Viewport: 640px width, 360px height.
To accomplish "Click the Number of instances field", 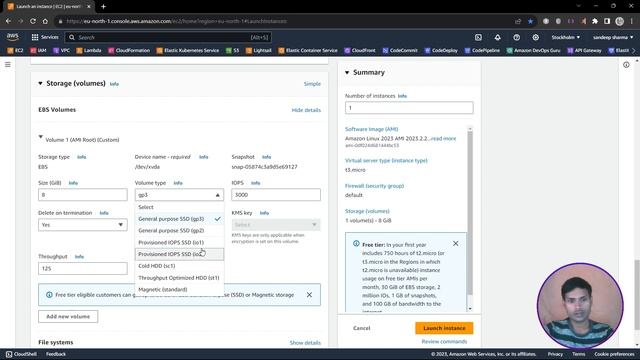I will (x=409, y=108).
